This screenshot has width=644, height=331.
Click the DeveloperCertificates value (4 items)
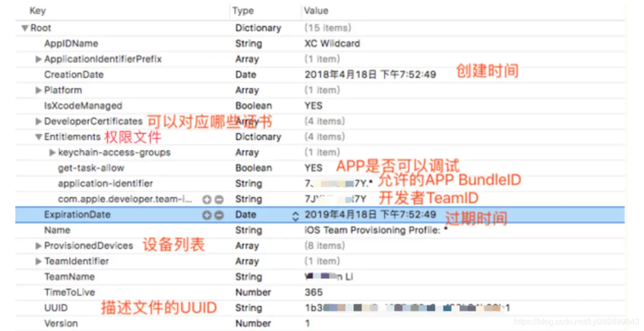pyautogui.click(x=324, y=121)
